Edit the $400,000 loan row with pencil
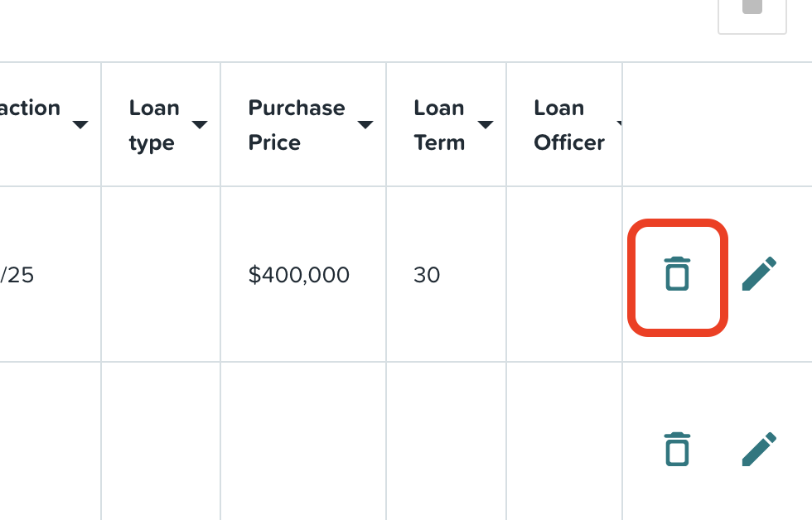The height and width of the screenshot is (520, 812). coord(759,274)
